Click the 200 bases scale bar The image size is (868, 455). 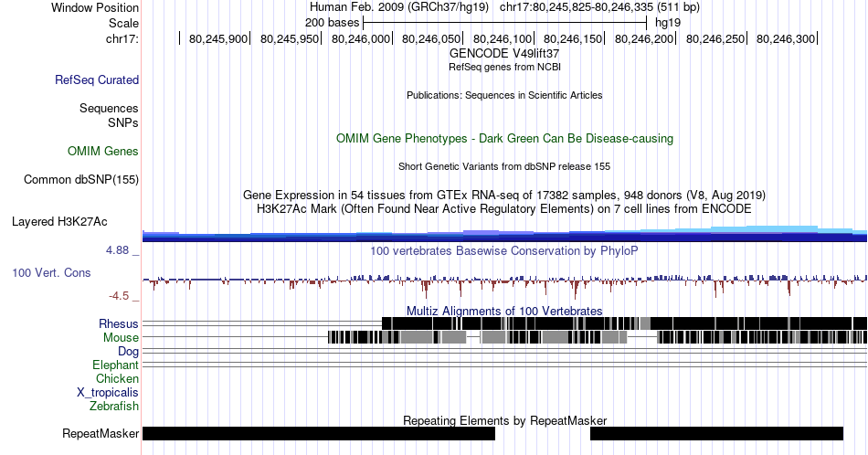pos(504,23)
